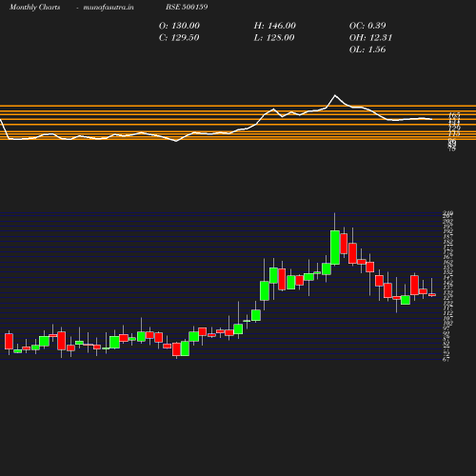
Task: Click the tallest green candlestick at the peak
Action: pos(335,248)
